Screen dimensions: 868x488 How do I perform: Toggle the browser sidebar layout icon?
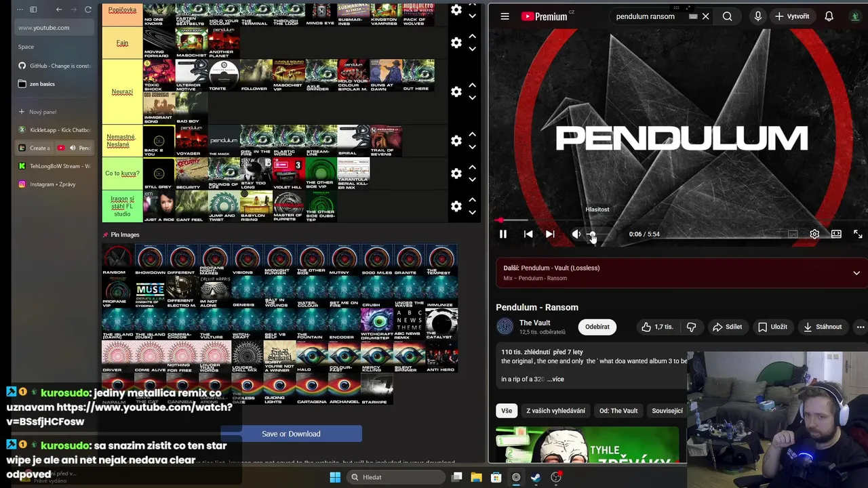(x=33, y=9)
